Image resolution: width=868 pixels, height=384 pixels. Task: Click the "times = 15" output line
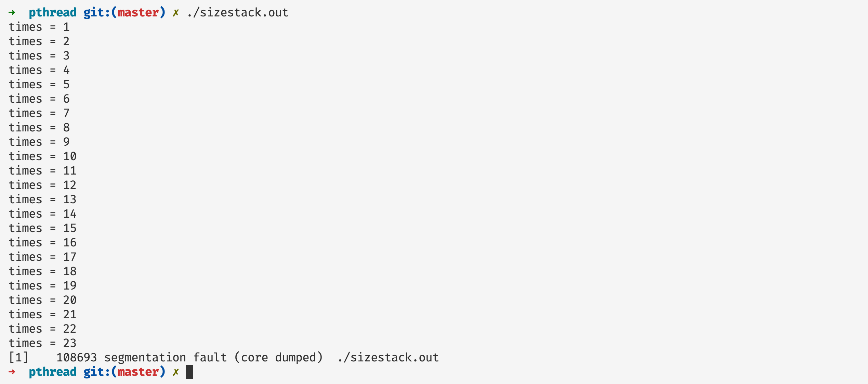[x=42, y=228]
